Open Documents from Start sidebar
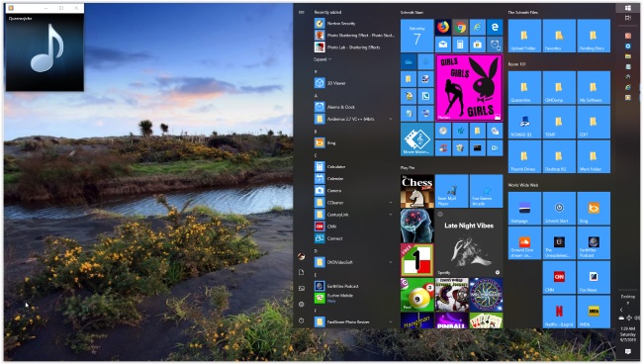 [302, 272]
